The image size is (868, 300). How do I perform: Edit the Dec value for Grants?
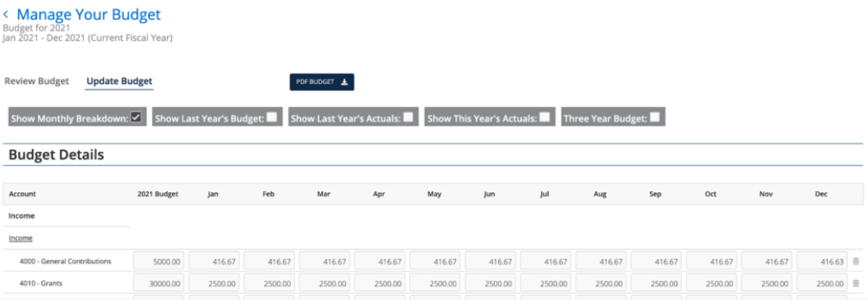822,284
